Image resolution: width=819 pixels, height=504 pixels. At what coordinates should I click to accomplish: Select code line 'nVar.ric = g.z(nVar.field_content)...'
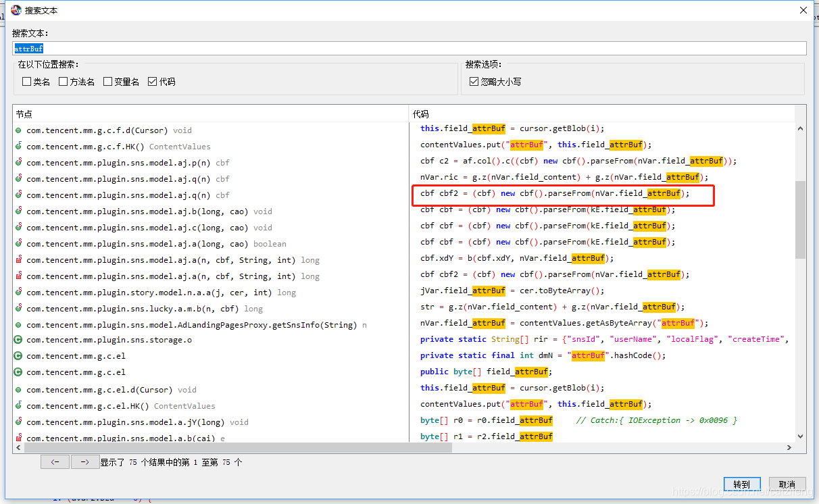tap(564, 177)
